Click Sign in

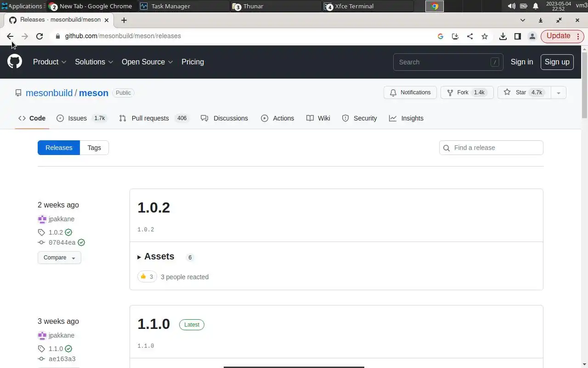522,62
